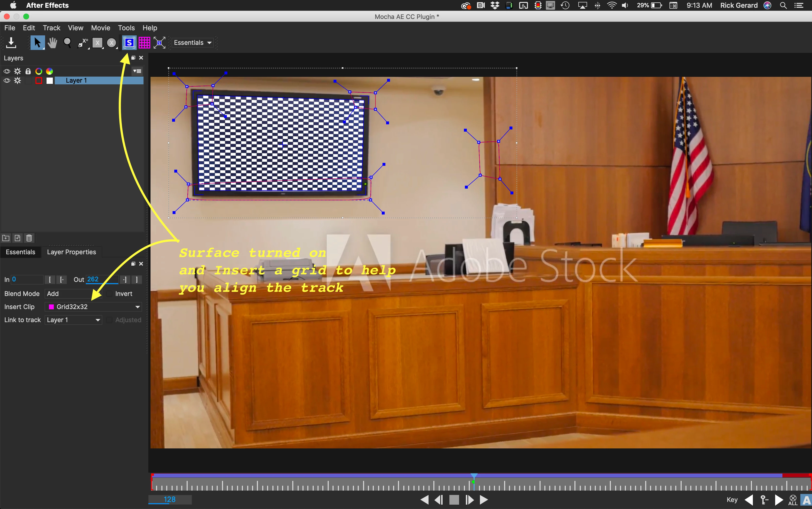This screenshot has width=812, height=509.
Task: Hide Layer 1 using its eye icon
Action: 7,80
